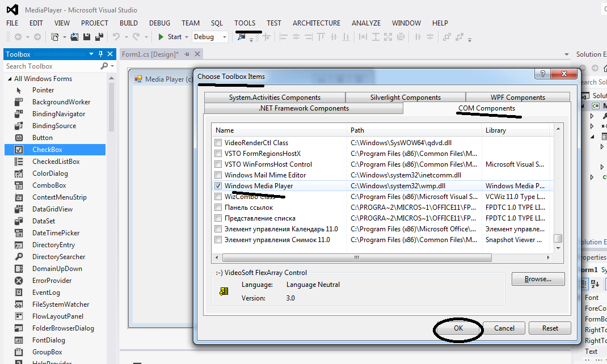
Task: Check the WizCombo Class checkbox
Action: point(218,197)
